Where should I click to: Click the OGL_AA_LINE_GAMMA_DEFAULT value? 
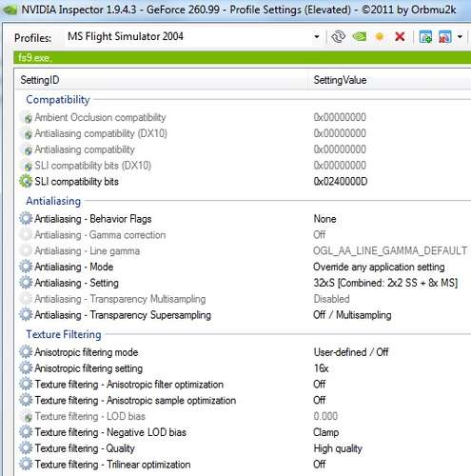pos(390,250)
